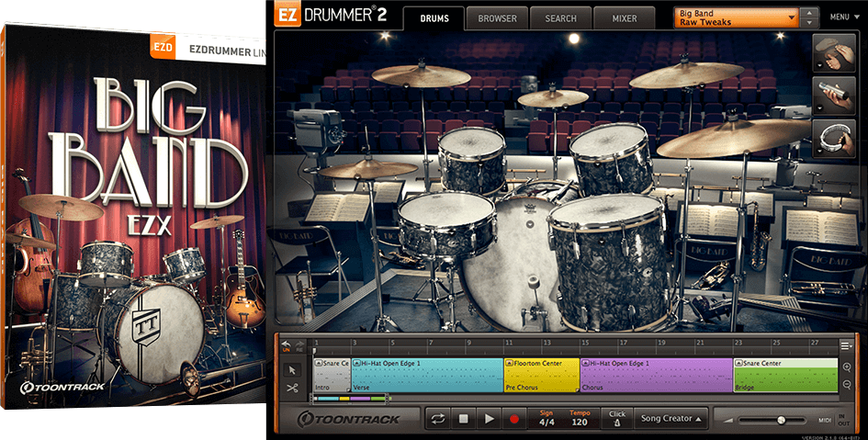
Task: Open the Chorus block's Hi-Hat Open Edge 1 menu
Action: coord(586,363)
